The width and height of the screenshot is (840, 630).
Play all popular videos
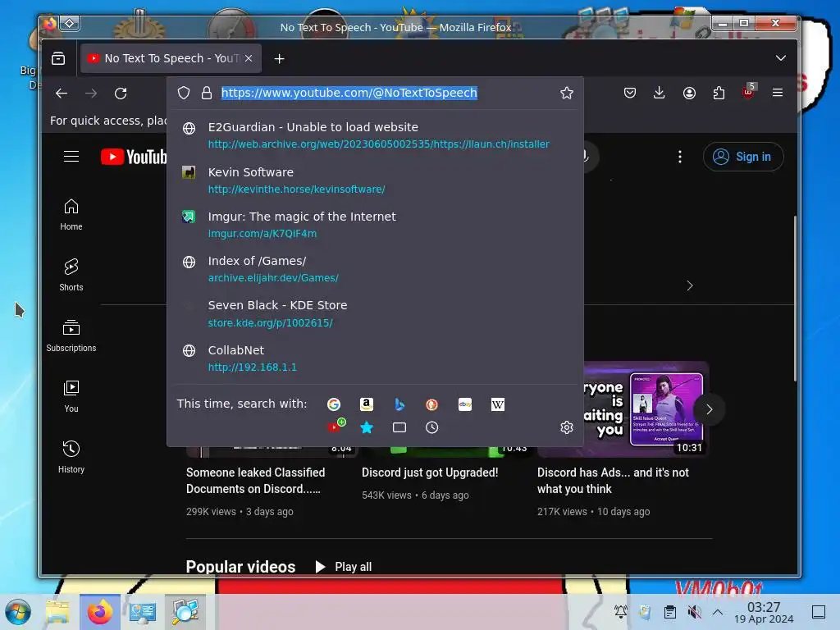pyautogui.click(x=344, y=567)
